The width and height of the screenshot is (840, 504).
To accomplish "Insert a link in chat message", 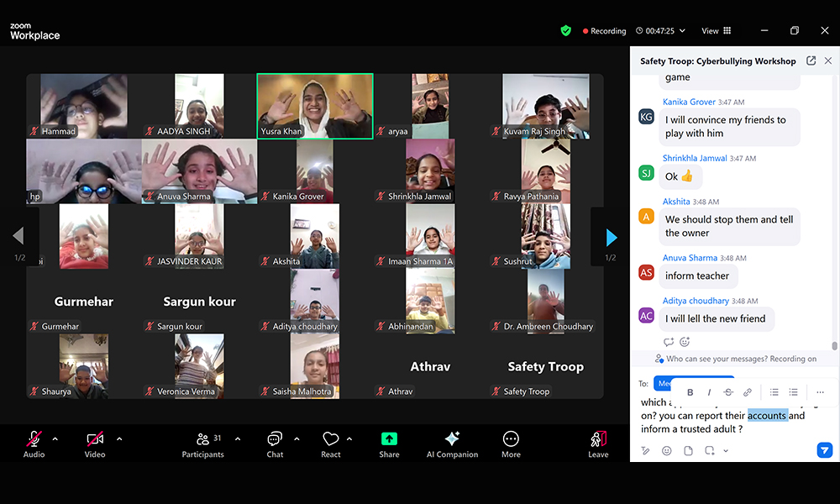I will (x=748, y=392).
